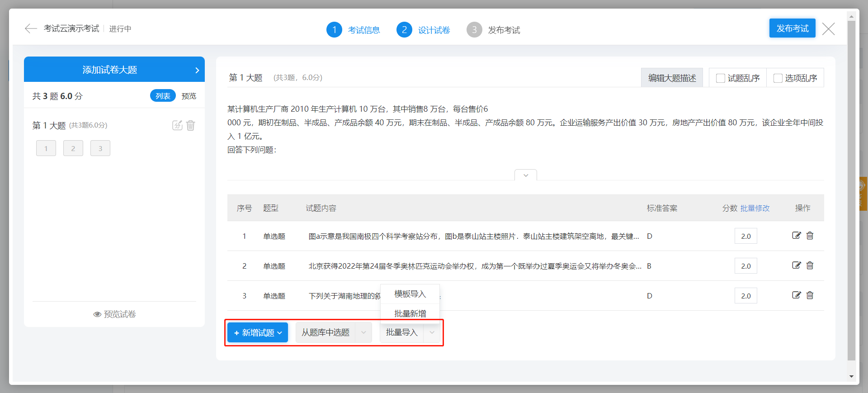The image size is (868, 393).
Task: Click the score input field for question 2
Action: coord(745,266)
